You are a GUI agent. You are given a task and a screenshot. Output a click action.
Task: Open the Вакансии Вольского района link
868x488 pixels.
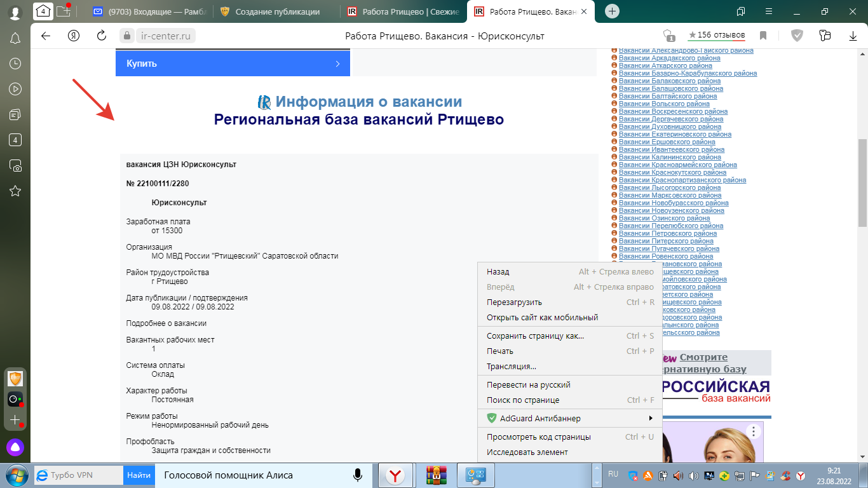click(x=664, y=104)
